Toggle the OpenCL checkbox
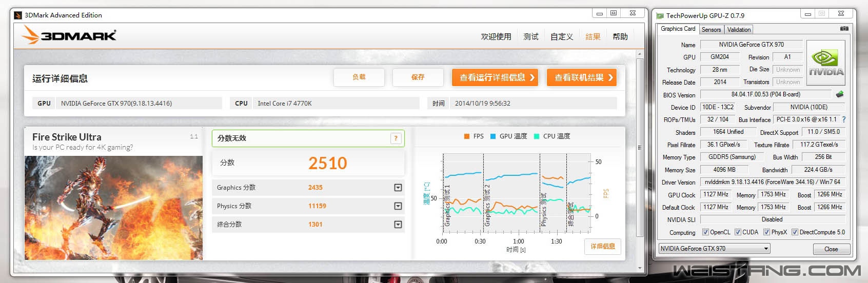Viewport: 868px width, 283px height. pos(705,232)
